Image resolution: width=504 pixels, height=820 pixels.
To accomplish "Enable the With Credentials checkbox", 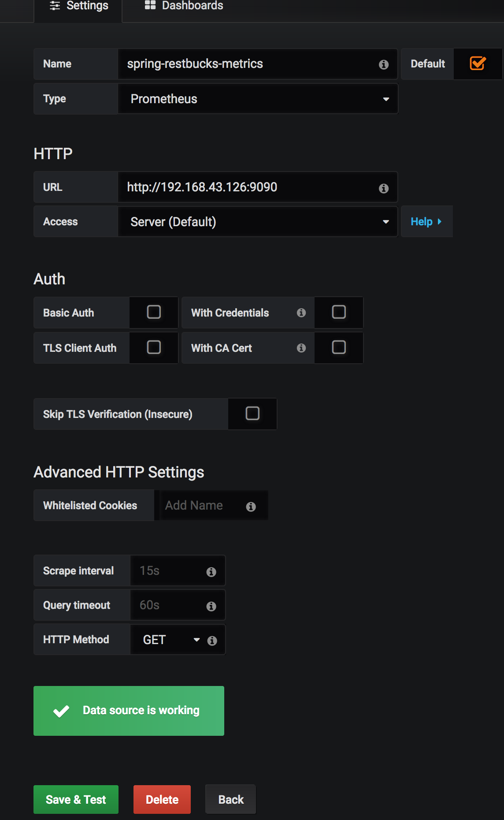I will point(339,312).
